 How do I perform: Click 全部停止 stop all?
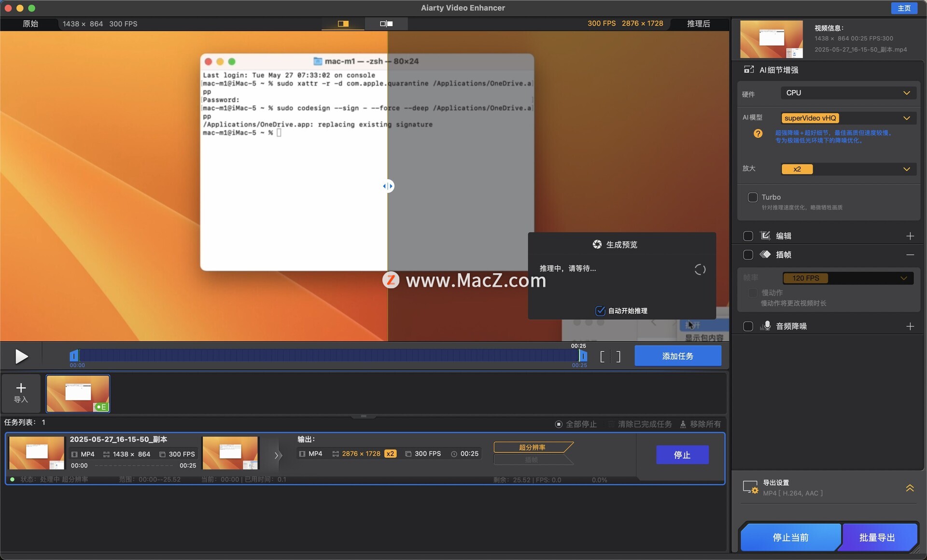pos(576,424)
